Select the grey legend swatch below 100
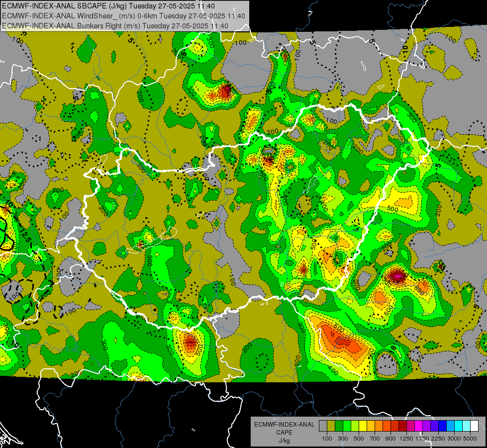This screenshot has width=487, height=448. 323,426
